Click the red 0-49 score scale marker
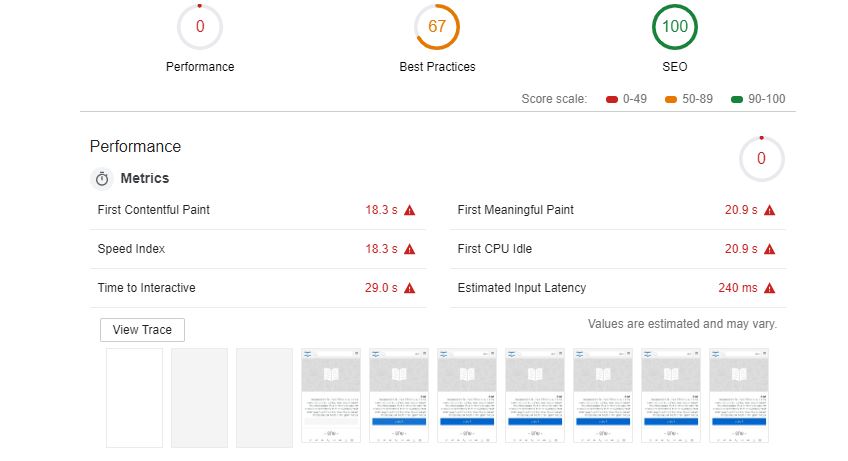The image size is (848, 461). [612, 100]
